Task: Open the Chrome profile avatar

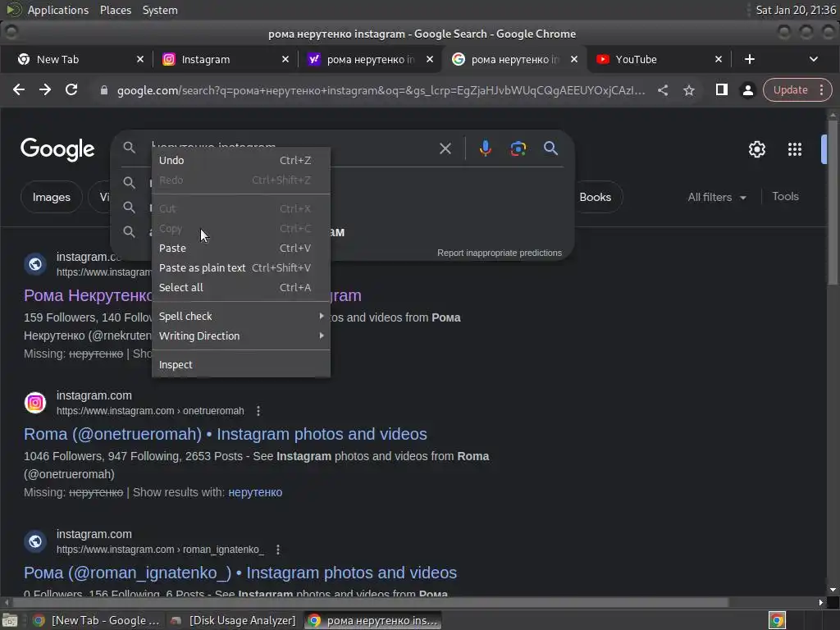Action: coord(748,90)
